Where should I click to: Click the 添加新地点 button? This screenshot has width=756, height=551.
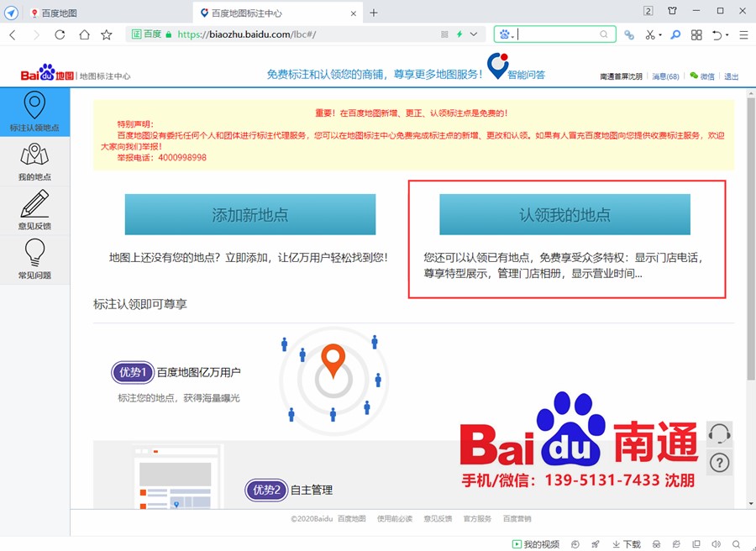click(x=250, y=214)
